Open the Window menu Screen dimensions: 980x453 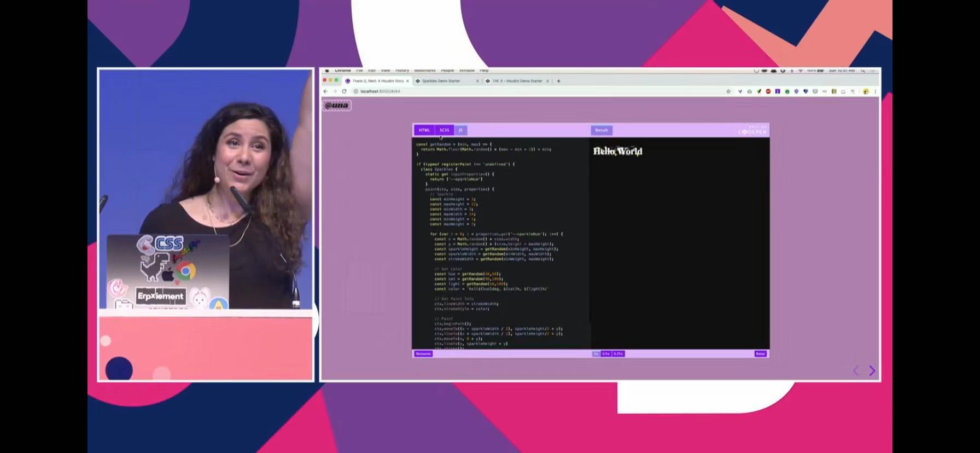point(466,71)
